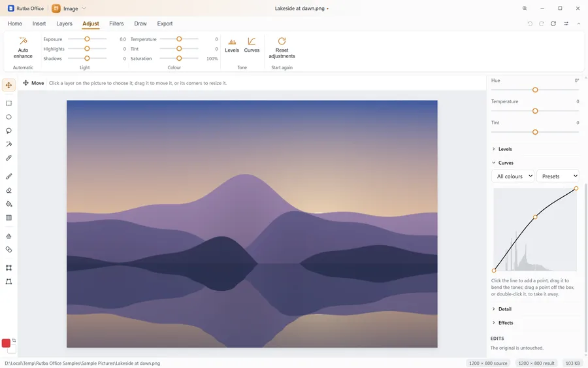
Task: Select the transform tool with corner handles
Action: [8, 268]
